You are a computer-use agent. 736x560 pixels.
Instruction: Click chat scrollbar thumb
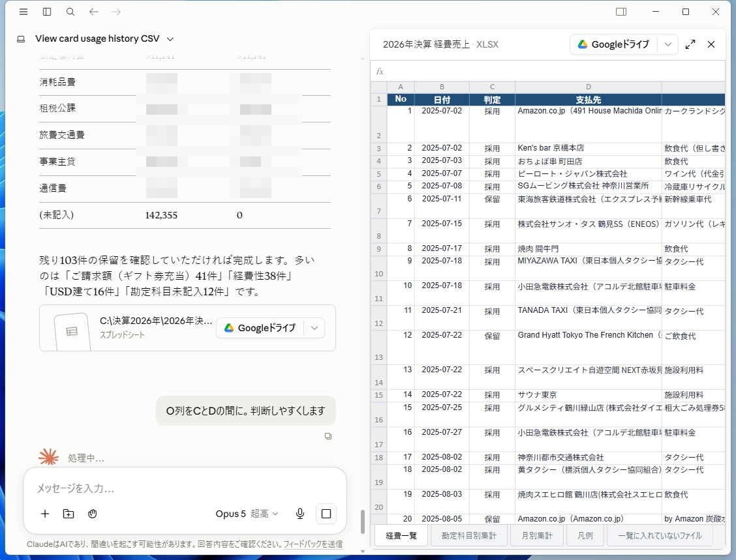tap(362, 522)
